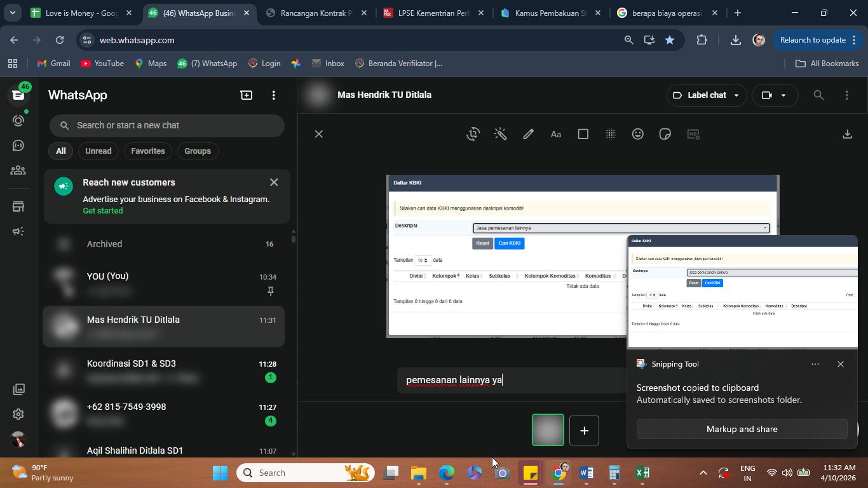Screen dimensions: 868x488
Task: Open File Explorer from taskbar
Action: click(x=418, y=473)
